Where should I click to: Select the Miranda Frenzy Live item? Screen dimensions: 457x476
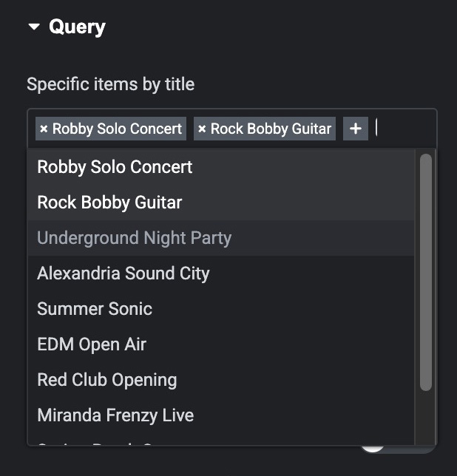click(115, 415)
